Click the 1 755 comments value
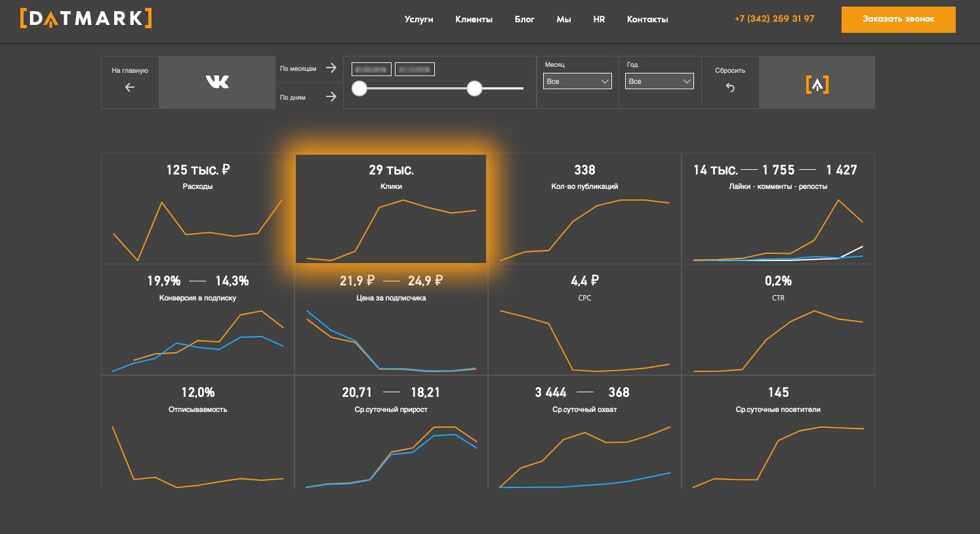980x534 pixels. (778, 170)
